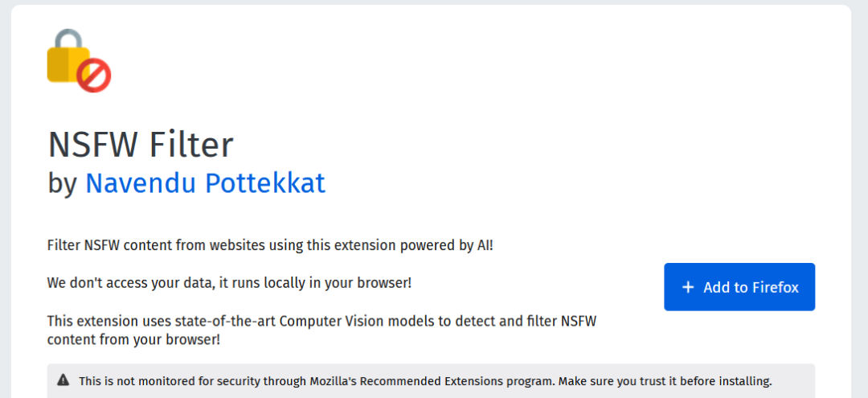Screen dimensions: 868x398
Task: Click the word "by" before the author name
Action: point(63,184)
